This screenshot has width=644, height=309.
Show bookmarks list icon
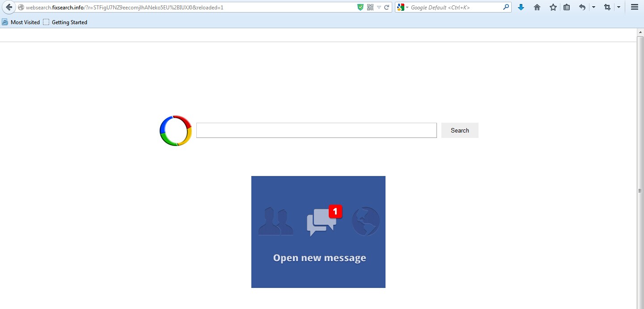(x=567, y=7)
